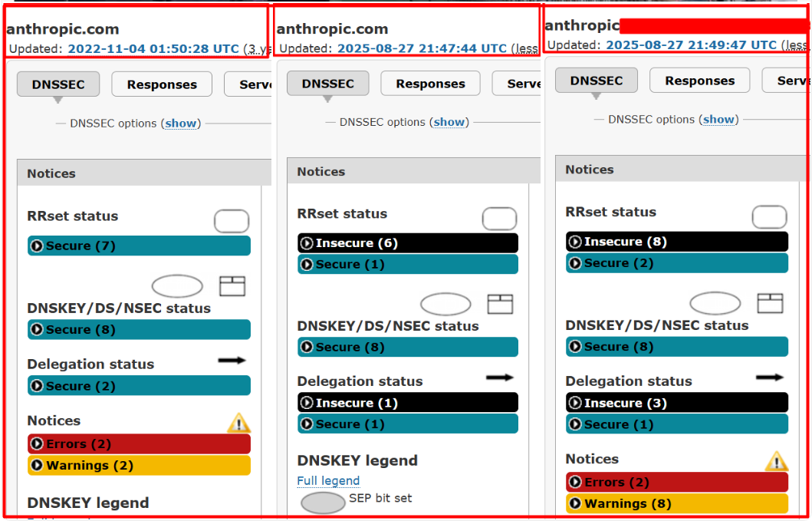Click NSEC table icon in 21:49:47 panel

point(770,303)
